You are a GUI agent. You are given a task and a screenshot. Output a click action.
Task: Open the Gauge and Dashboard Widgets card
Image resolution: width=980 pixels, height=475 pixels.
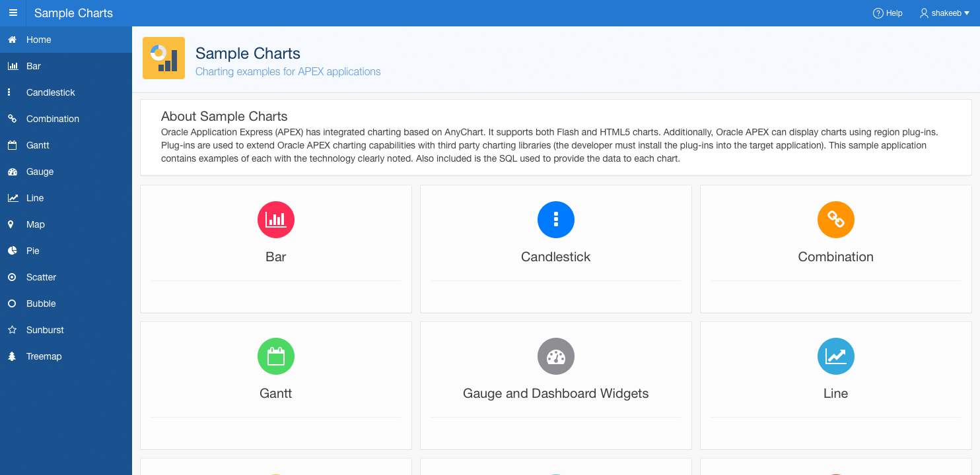click(555, 393)
